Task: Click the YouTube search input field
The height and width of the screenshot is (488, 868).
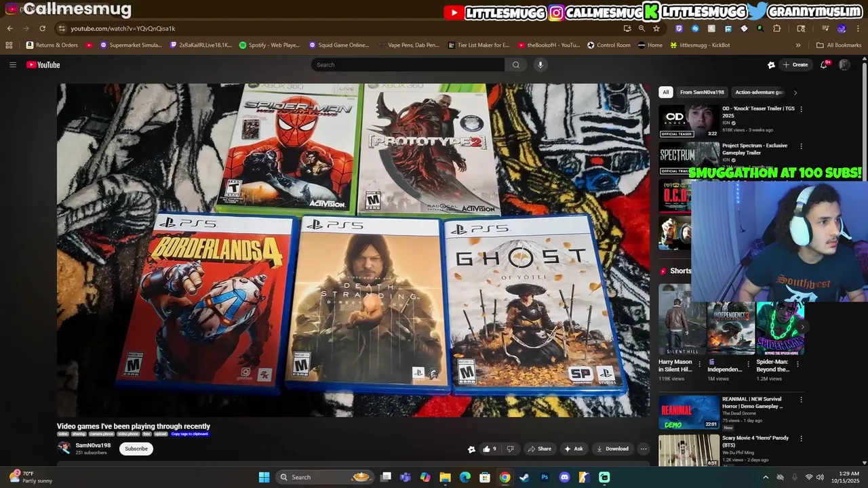Action: tap(408, 65)
